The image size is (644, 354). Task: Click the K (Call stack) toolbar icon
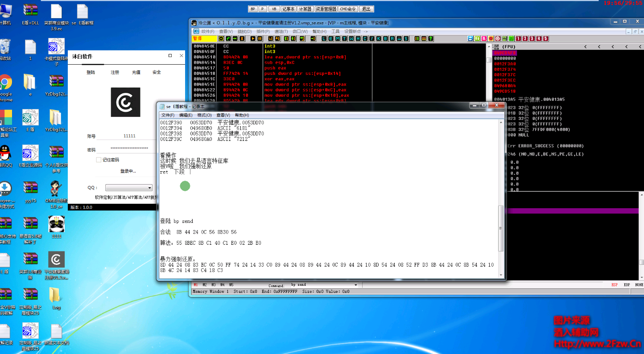click(379, 39)
